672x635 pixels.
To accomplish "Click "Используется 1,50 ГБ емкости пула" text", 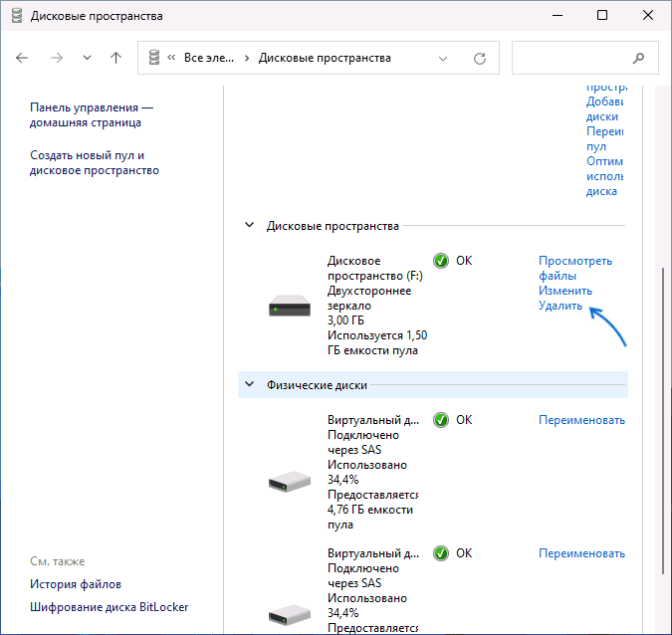I will pyautogui.click(x=377, y=342).
